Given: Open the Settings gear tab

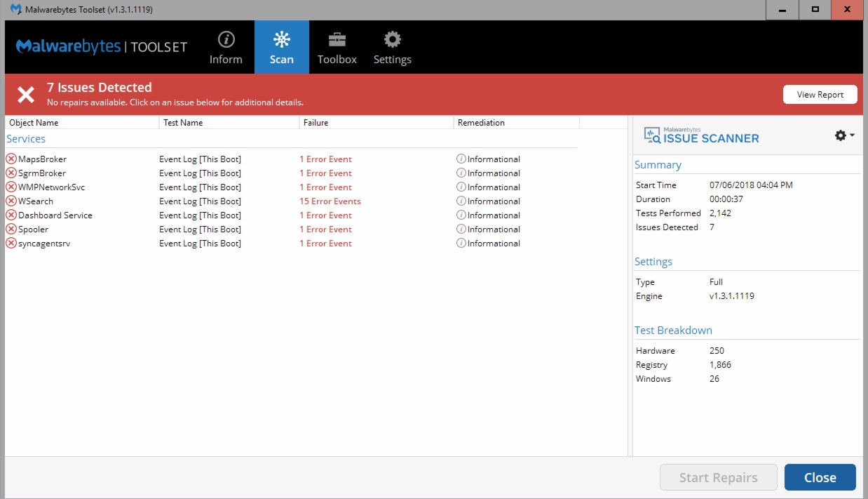Looking at the screenshot, I should click(x=392, y=48).
